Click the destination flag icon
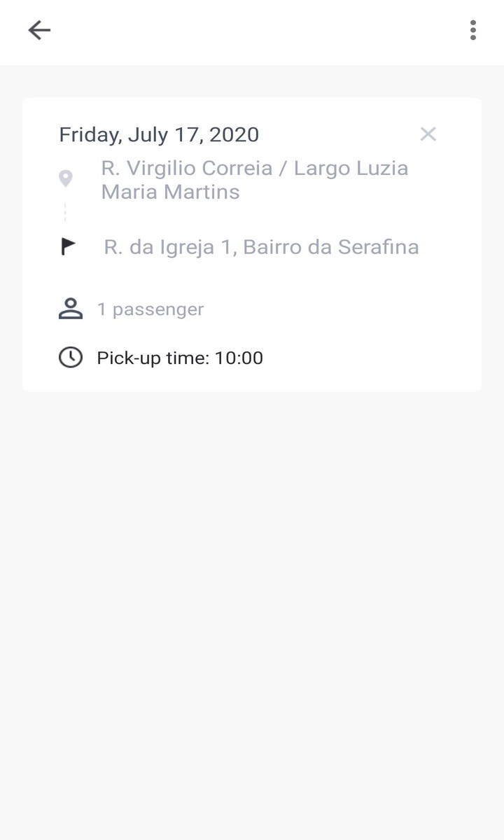 pos(68,247)
